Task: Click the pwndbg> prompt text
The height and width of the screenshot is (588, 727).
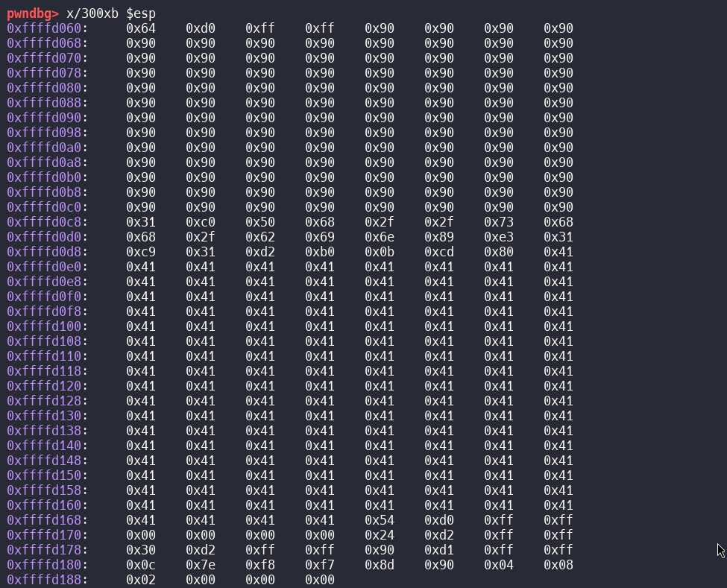Action: tap(33, 13)
